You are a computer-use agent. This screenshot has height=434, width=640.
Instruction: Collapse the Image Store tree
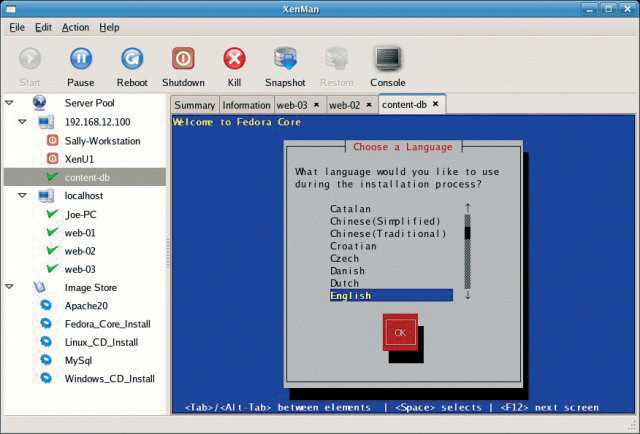pyautogui.click(x=9, y=287)
